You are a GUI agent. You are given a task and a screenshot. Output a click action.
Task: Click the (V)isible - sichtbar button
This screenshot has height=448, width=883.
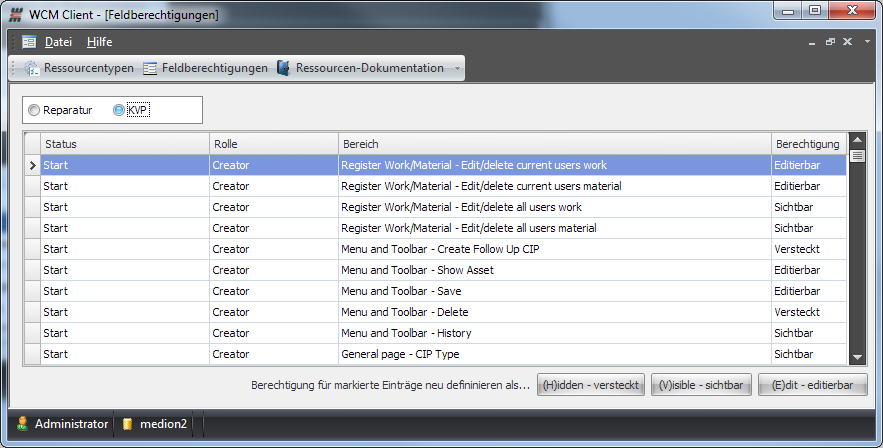click(x=701, y=385)
